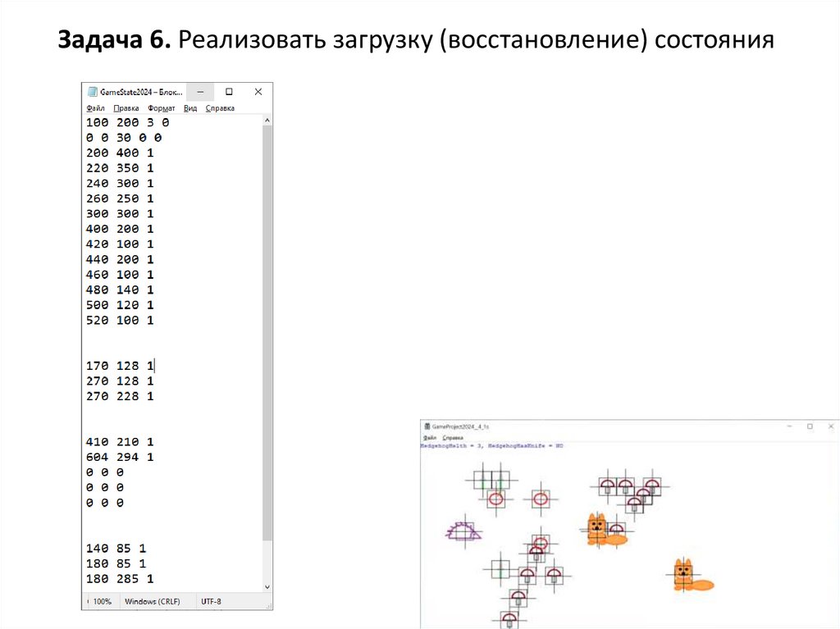Screen dimensions: 840x629
Task: Click the line '180 285 1'
Action: tap(120, 579)
